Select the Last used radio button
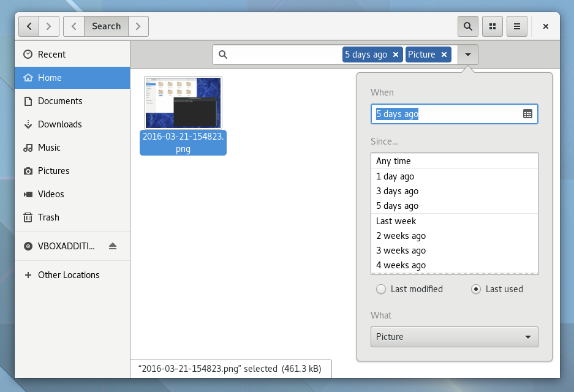This screenshot has height=392, width=574. [476, 289]
